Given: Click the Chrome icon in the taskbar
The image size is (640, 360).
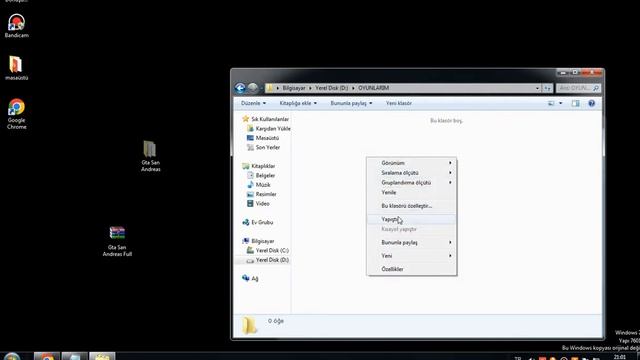Looking at the screenshot, I should (47, 356).
